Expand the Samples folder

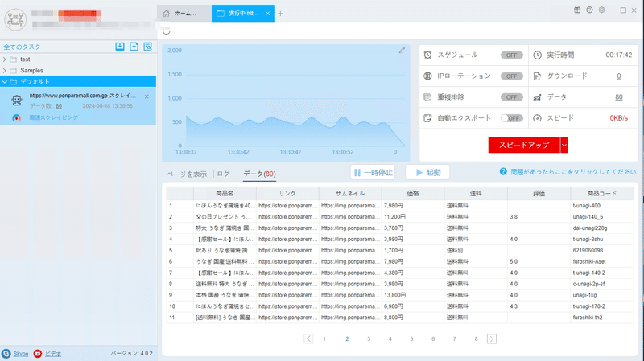click(5, 71)
